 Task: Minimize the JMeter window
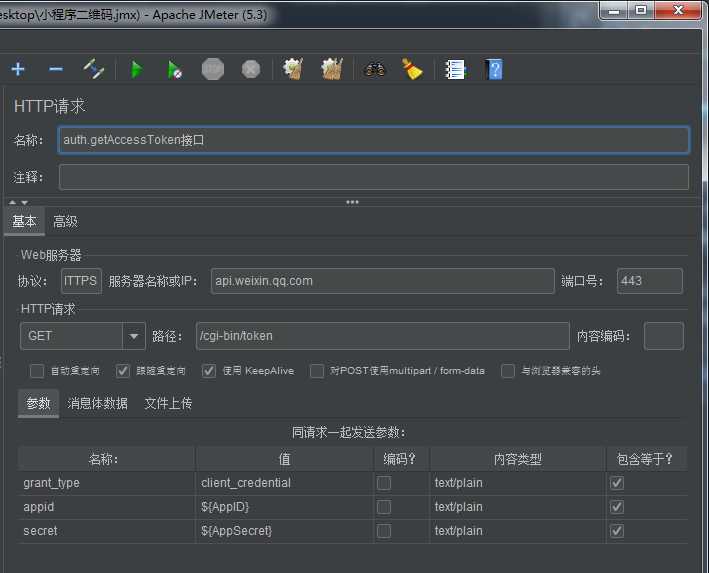pos(614,10)
